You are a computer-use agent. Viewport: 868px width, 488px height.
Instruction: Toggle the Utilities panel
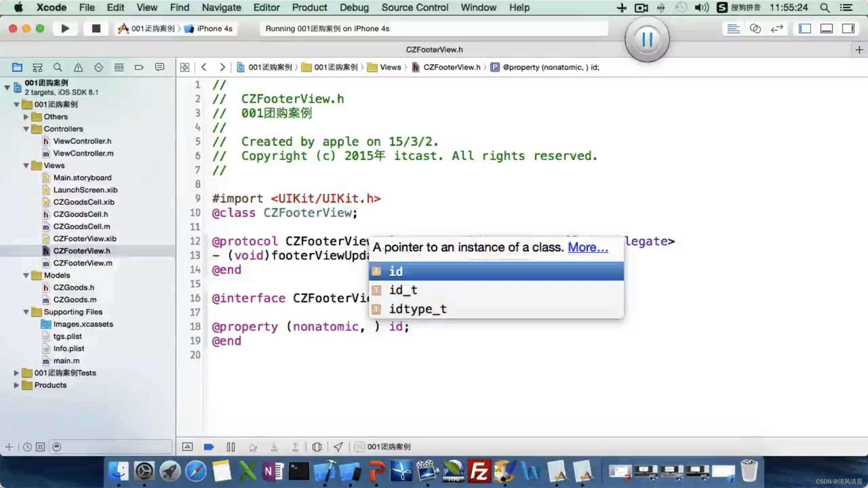848,29
